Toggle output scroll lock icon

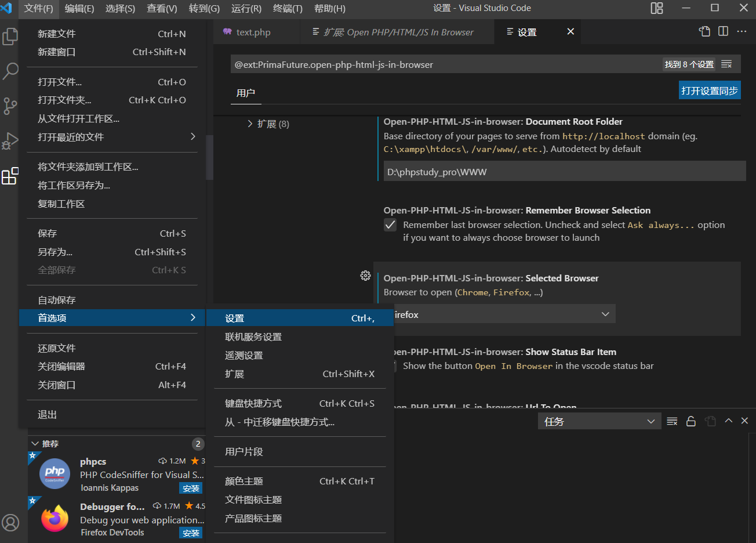tap(690, 421)
